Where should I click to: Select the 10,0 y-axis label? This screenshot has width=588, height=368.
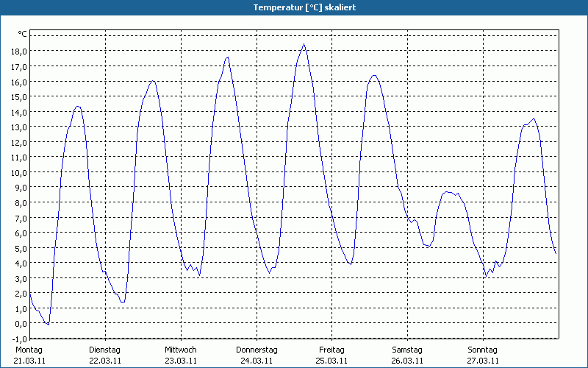tap(19, 173)
